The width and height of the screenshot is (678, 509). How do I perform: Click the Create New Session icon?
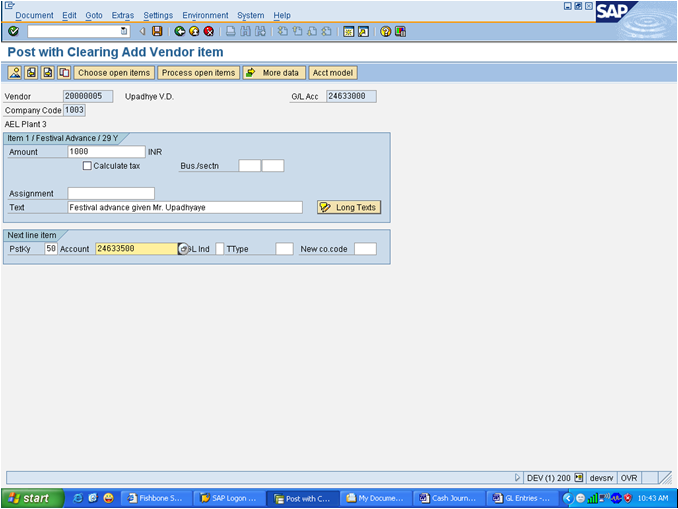pyautogui.click(x=349, y=32)
